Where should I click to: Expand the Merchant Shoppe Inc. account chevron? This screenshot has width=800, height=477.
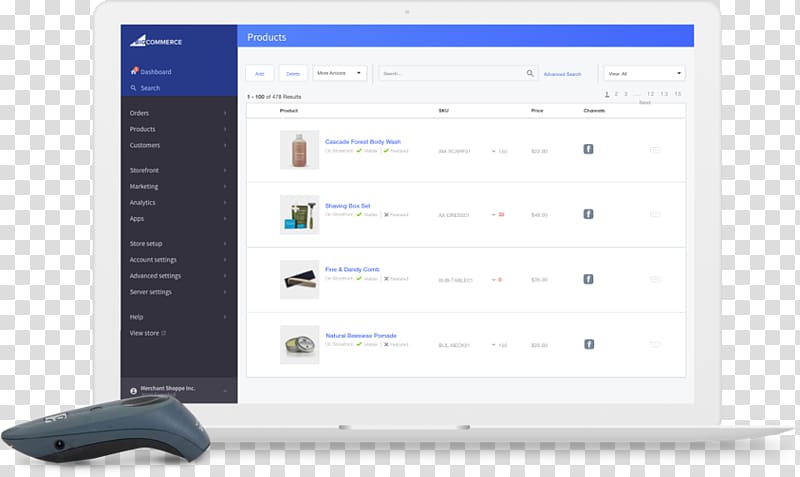[225, 391]
